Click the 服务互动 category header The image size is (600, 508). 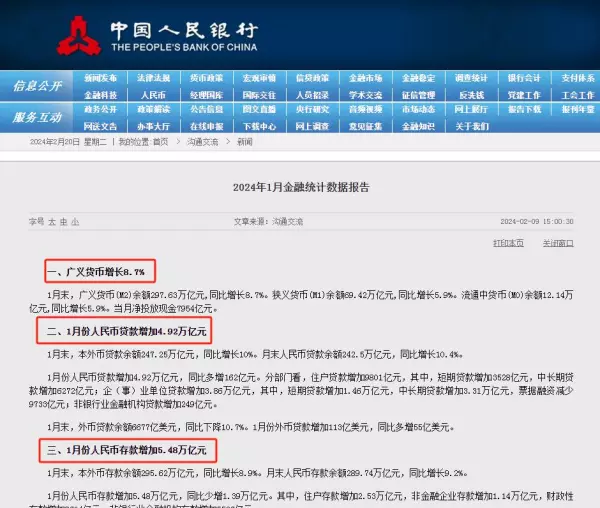[x=37, y=117]
